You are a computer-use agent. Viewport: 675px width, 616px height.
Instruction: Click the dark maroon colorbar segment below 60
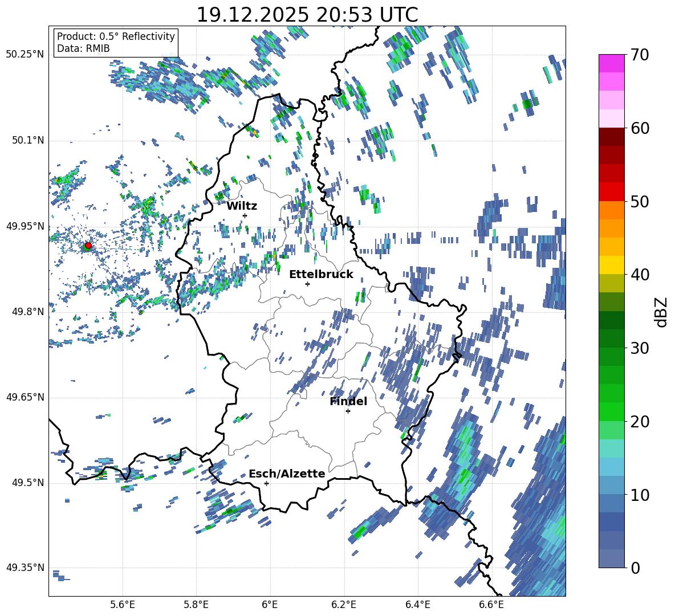(x=611, y=137)
